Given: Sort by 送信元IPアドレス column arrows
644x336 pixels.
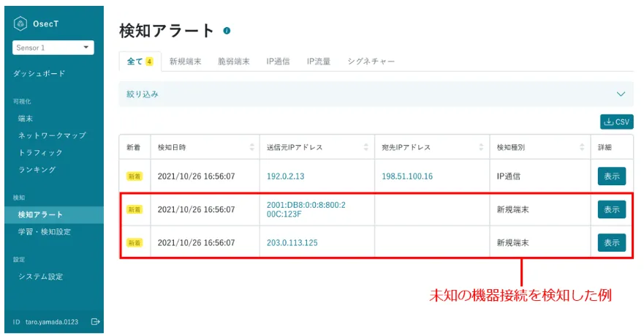Looking at the screenshot, I should click(x=365, y=147).
